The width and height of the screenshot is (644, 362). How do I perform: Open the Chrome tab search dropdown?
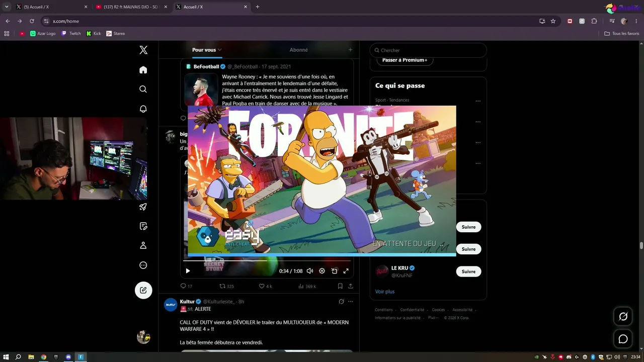pos(7,7)
